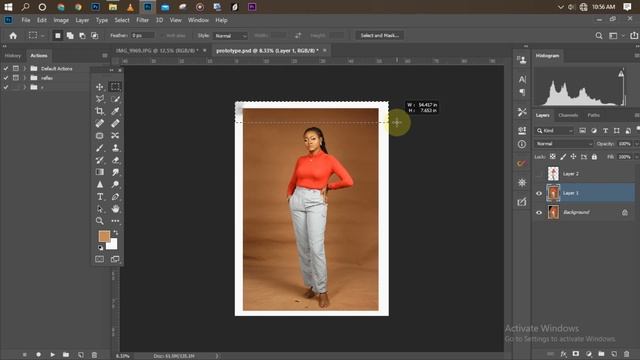The height and width of the screenshot is (360, 640).
Task: Expand the refles action set
Action: (24, 78)
